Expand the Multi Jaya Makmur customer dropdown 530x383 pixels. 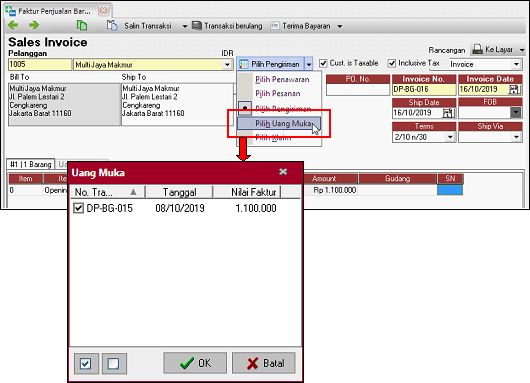click(227, 65)
